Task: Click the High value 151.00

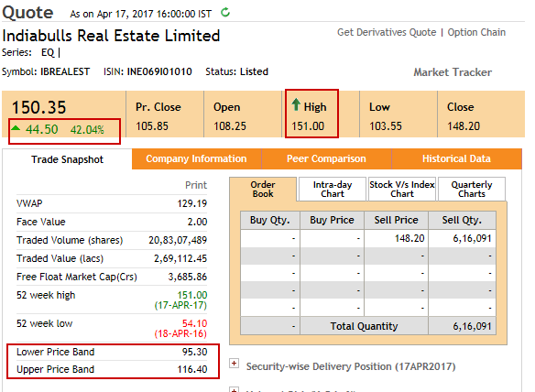Action: 308,126
